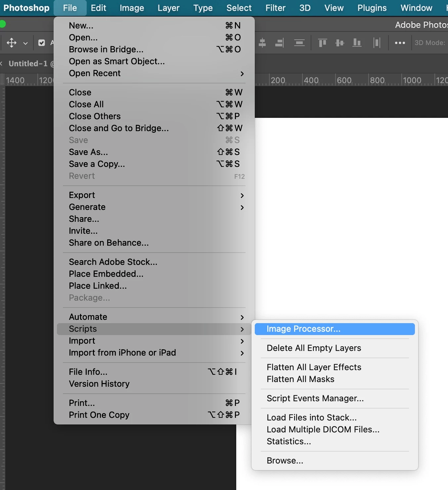Open the three-dots align options
The height and width of the screenshot is (490, 448).
tap(400, 43)
